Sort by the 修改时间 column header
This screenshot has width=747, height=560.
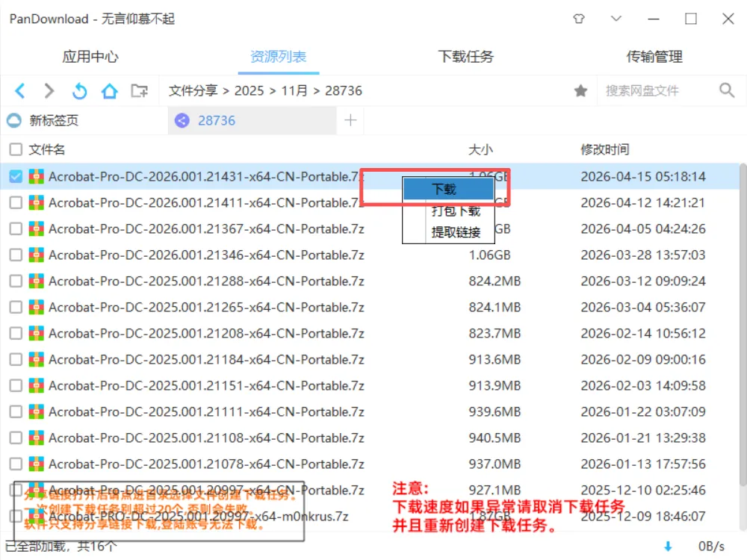(604, 149)
